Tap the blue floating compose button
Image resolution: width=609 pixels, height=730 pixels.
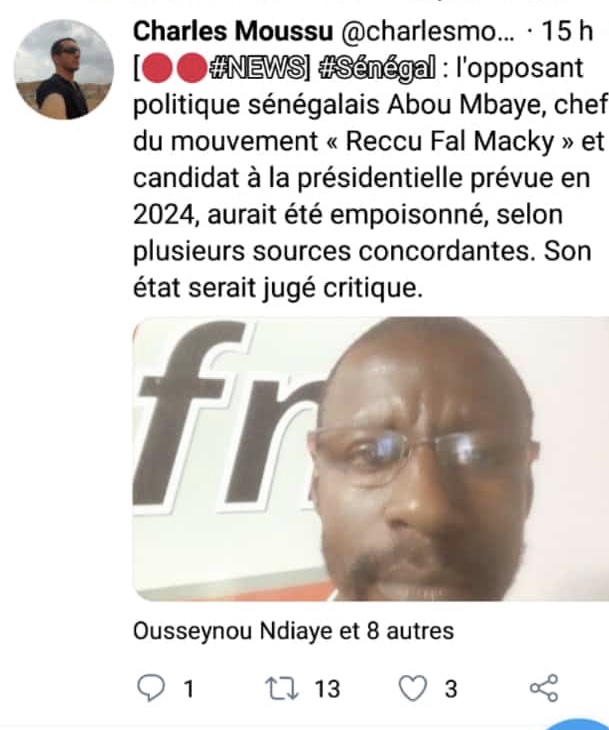[x=580, y=724]
